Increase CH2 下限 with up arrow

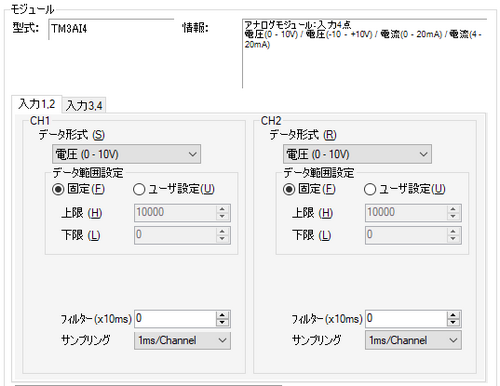click(453, 231)
